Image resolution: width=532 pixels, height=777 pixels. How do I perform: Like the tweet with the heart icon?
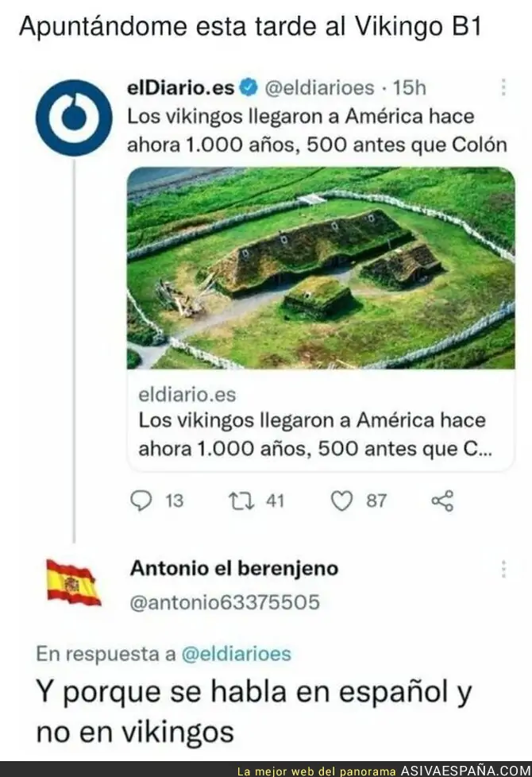click(341, 501)
